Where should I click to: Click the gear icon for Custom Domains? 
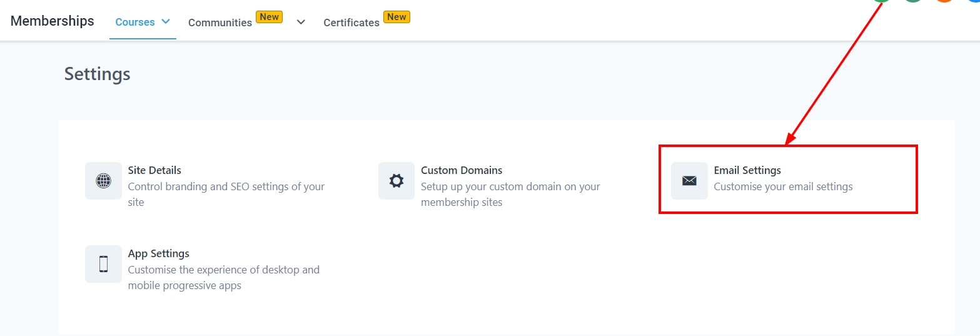coord(396,181)
